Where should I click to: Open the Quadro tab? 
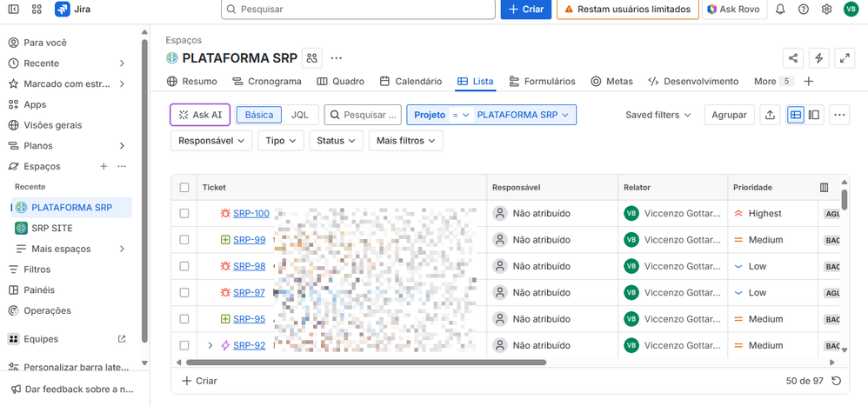[340, 82]
